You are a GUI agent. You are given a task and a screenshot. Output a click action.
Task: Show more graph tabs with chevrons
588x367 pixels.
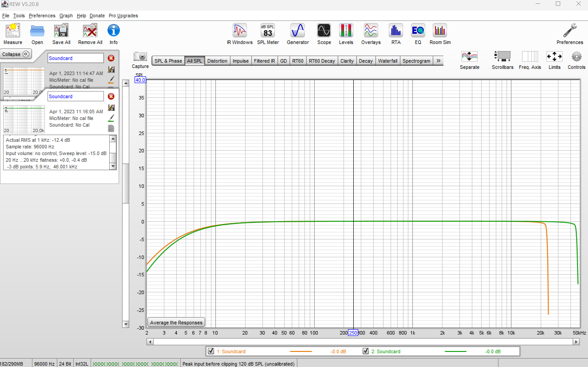coord(438,61)
